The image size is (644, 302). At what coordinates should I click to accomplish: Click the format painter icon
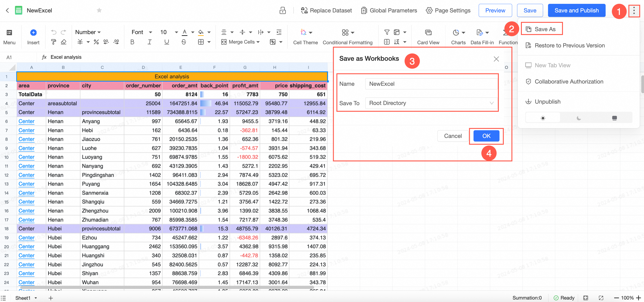coord(53,42)
